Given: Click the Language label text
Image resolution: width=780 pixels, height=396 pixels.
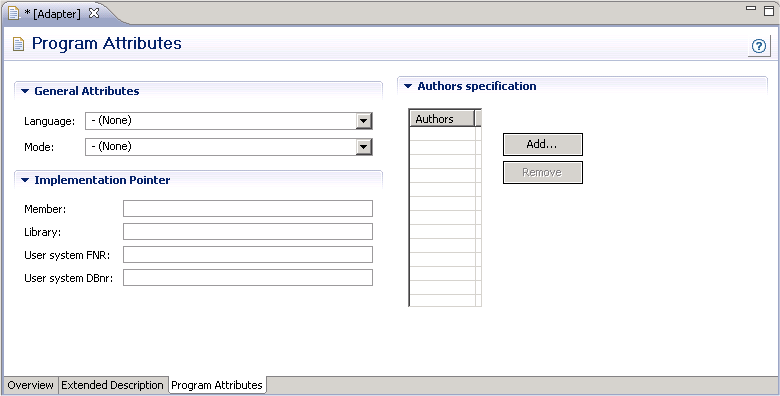Looking at the screenshot, I should [49, 121].
